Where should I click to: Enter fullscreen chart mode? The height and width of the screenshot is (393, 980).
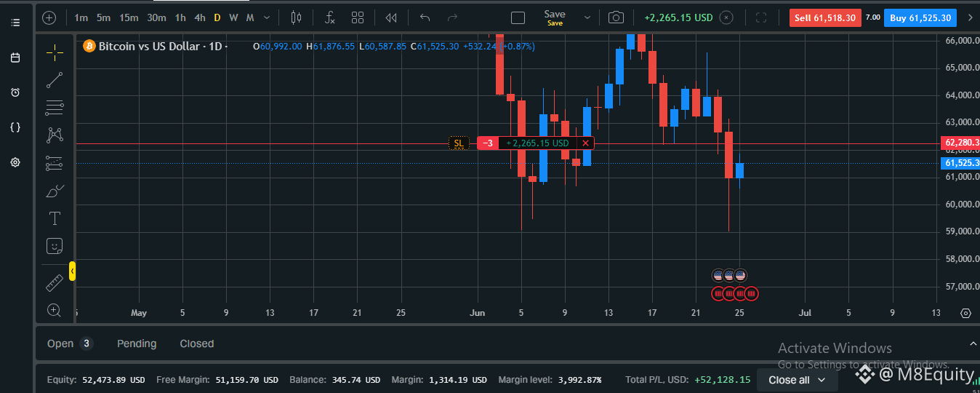(x=762, y=17)
